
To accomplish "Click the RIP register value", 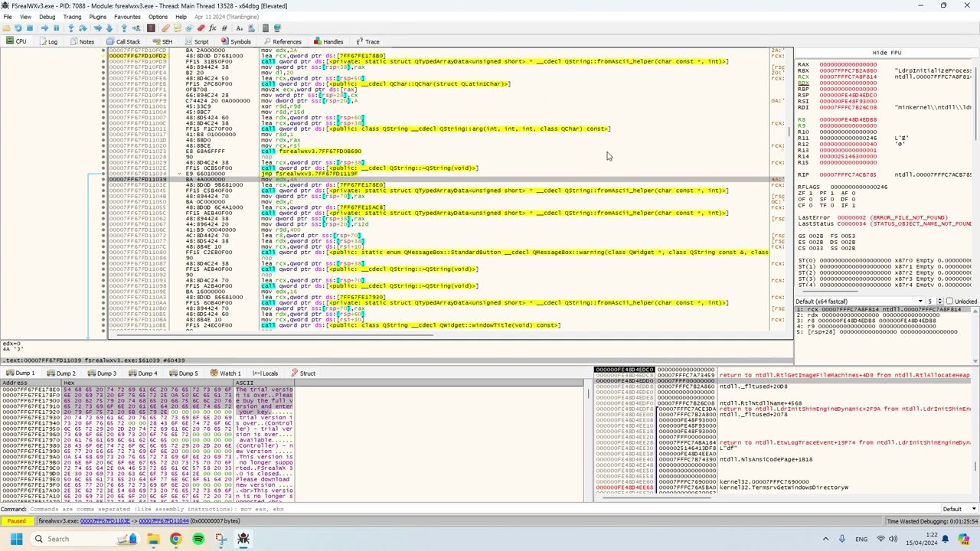I will [848, 174].
